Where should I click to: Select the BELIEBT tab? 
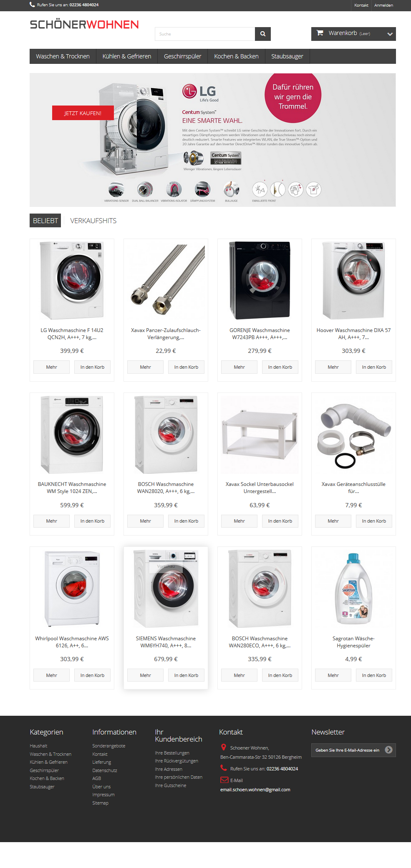click(45, 221)
